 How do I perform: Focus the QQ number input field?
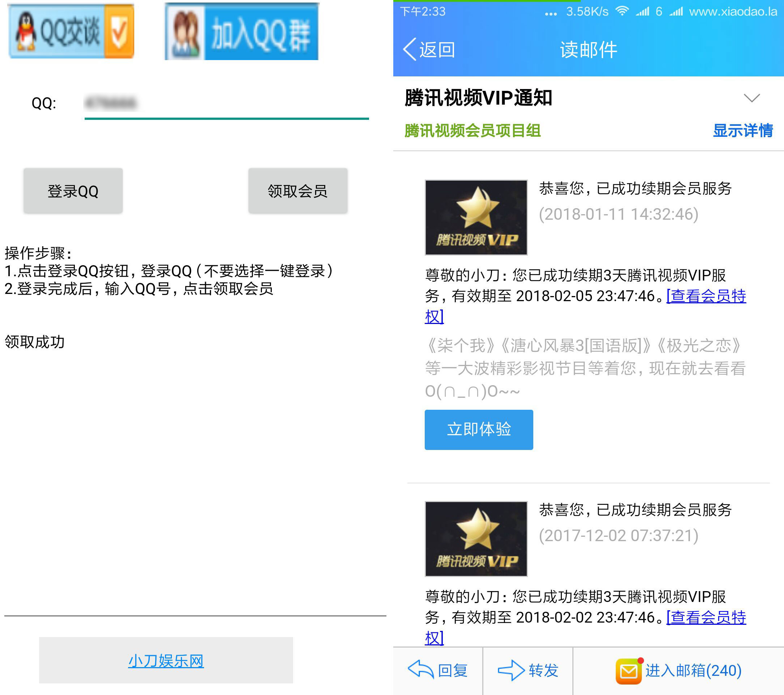(226, 104)
